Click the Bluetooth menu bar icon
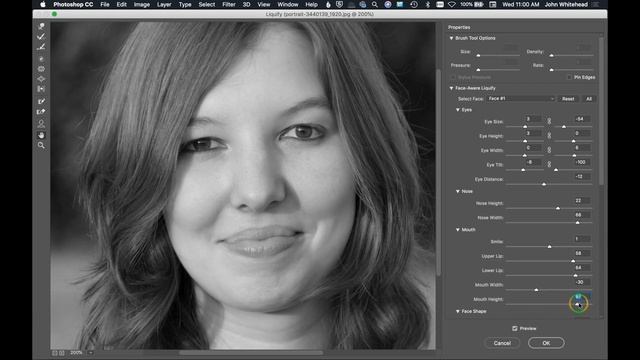This screenshot has height=360, width=640. coord(428,4)
